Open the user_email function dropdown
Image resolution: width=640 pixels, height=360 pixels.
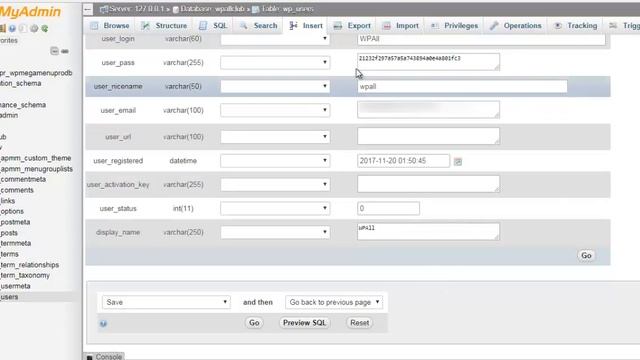click(275, 110)
